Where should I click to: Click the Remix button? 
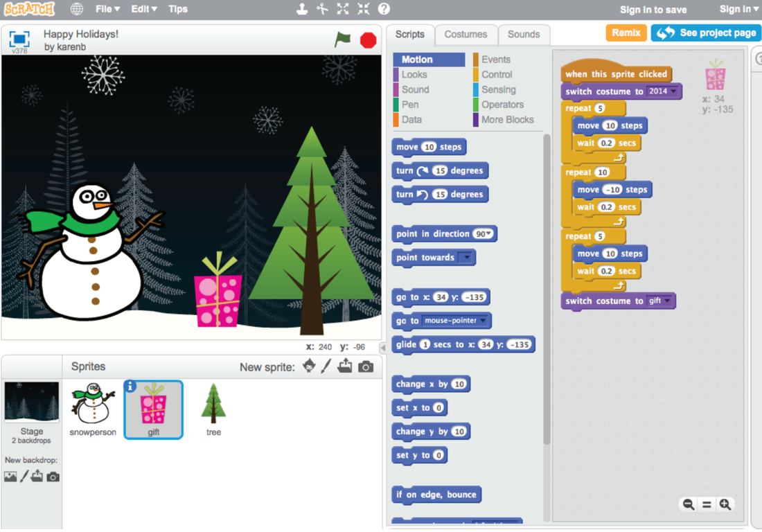(626, 33)
